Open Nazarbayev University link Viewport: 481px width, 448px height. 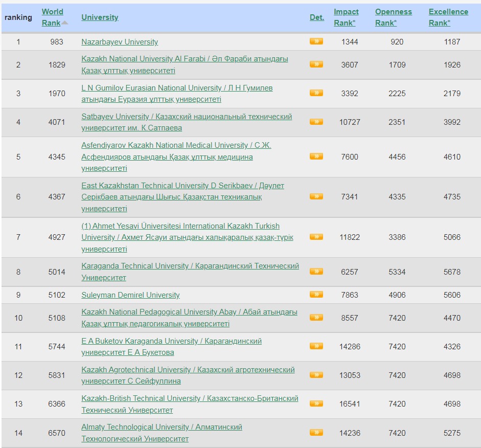point(120,42)
